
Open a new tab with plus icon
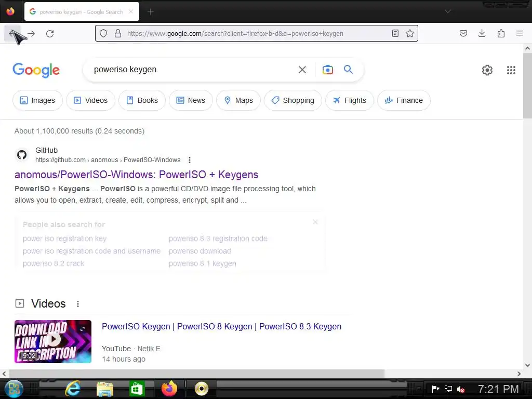(x=151, y=12)
